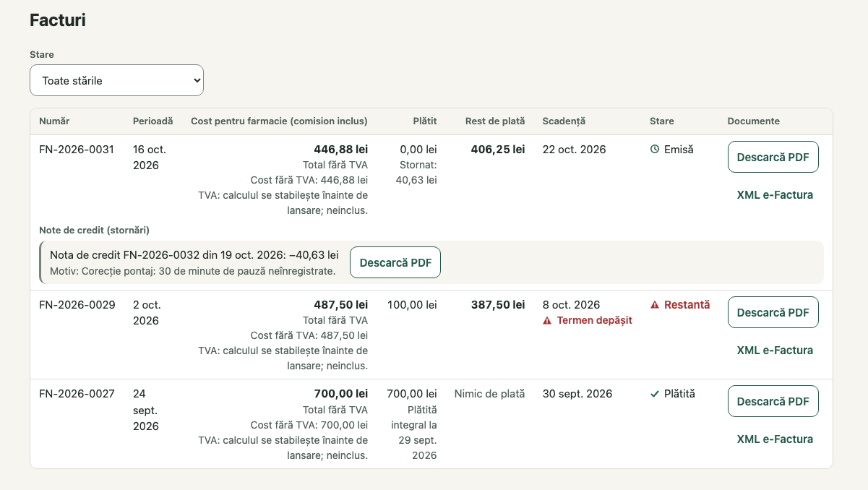Screen dimensions: 868x490
Task: Select invoice number FN-2026-0031
Action: point(77,150)
